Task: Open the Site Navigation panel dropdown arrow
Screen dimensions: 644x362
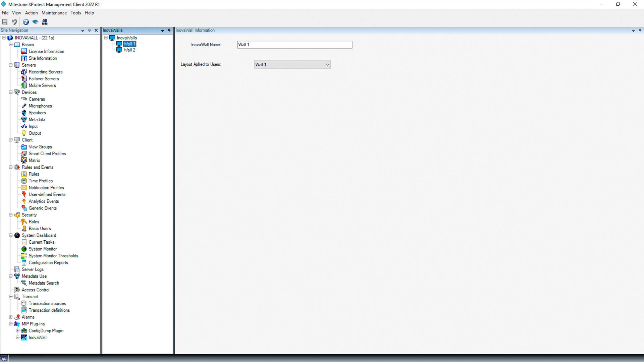Action: [x=83, y=31]
